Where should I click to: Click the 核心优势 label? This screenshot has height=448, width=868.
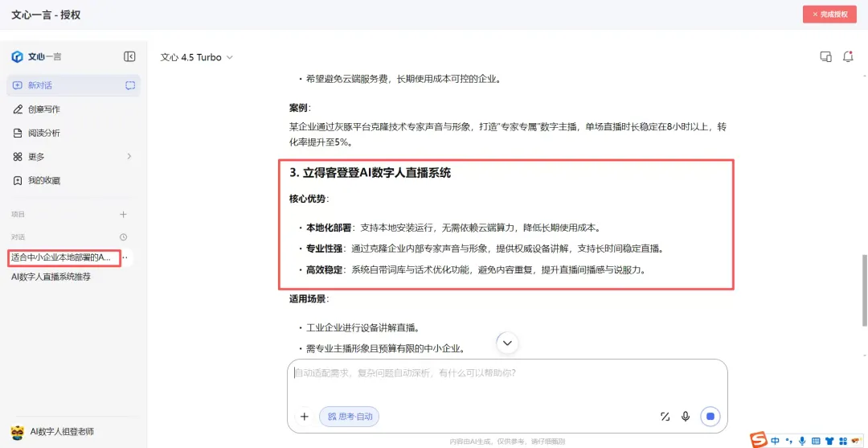click(307, 198)
